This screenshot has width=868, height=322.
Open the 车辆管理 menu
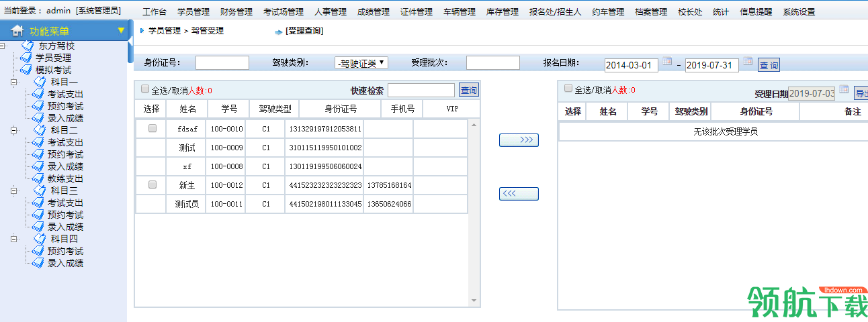(x=460, y=12)
